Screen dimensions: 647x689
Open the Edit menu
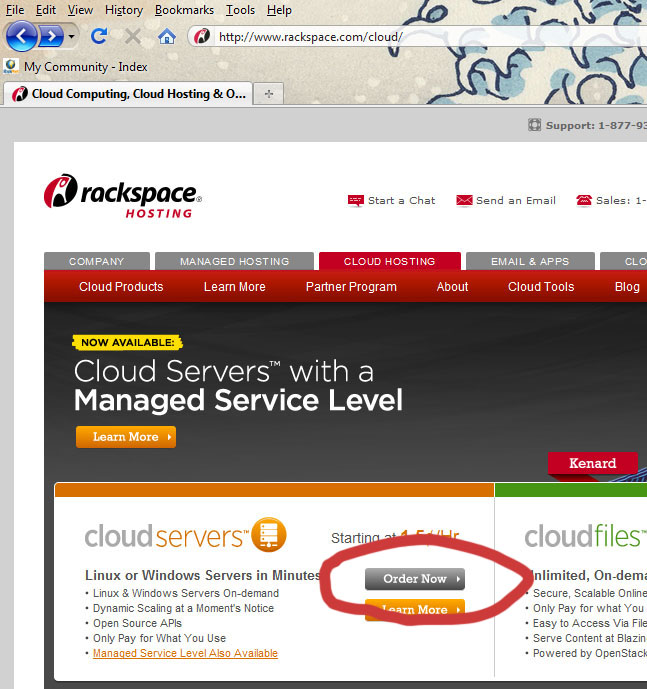pos(46,10)
